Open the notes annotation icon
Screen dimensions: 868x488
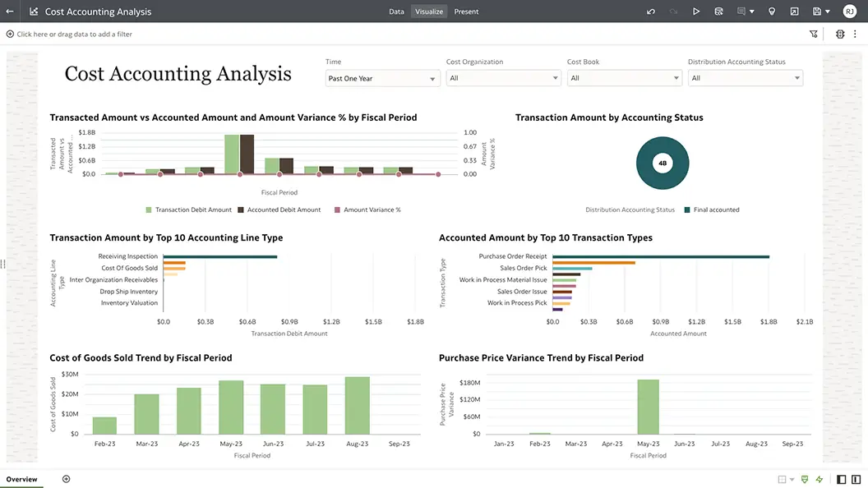point(742,12)
